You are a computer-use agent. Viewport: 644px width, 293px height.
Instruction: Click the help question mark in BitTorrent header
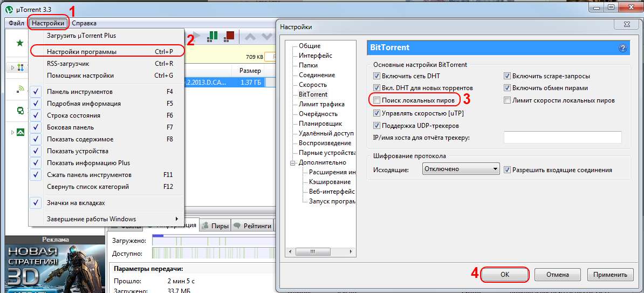(x=622, y=48)
